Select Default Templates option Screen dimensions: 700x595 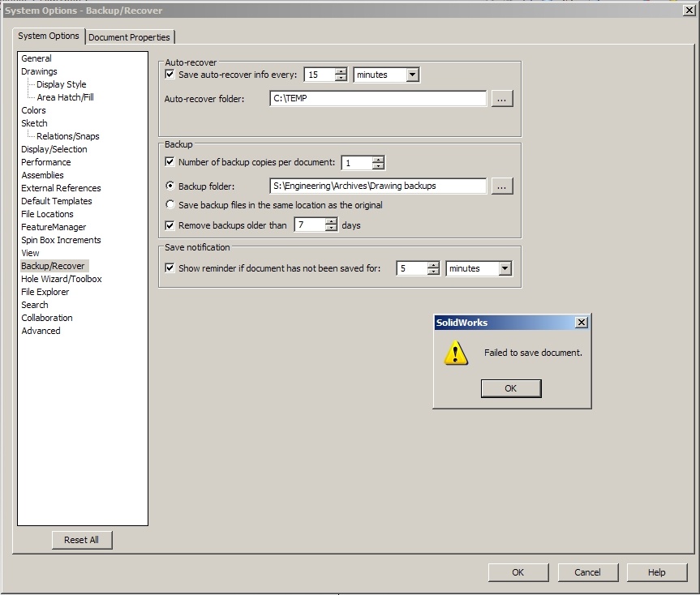click(57, 201)
